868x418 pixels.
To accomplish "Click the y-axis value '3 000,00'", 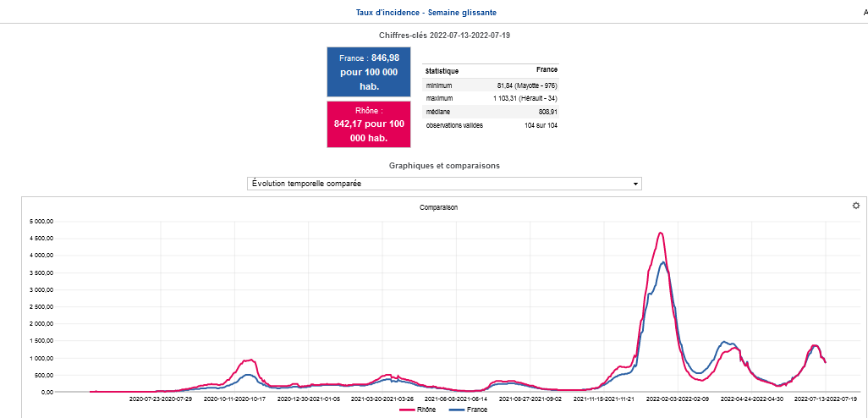I will (41, 289).
